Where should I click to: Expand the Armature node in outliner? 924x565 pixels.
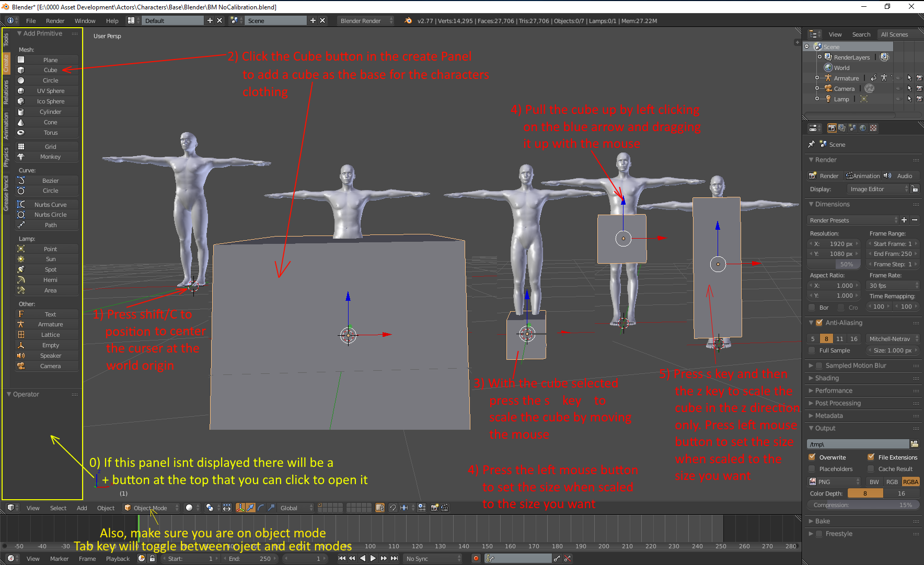pyautogui.click(x=817, y=78)
